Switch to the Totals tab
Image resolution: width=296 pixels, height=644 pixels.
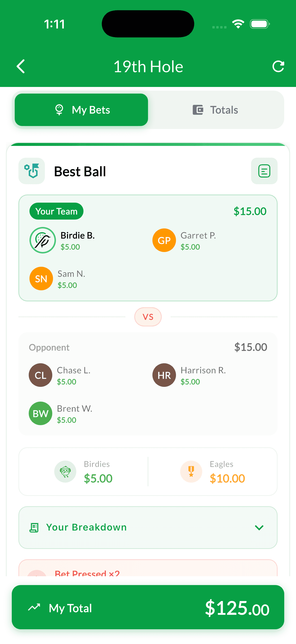215,110
